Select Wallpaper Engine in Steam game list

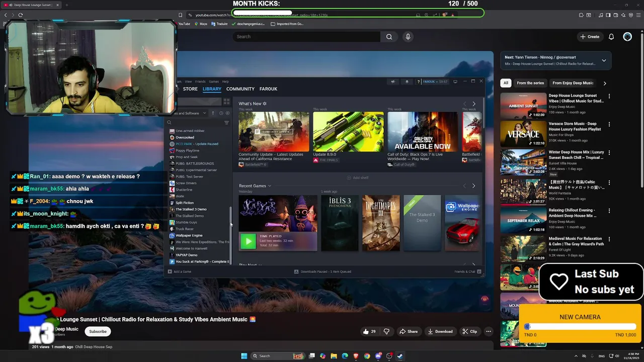189,235
